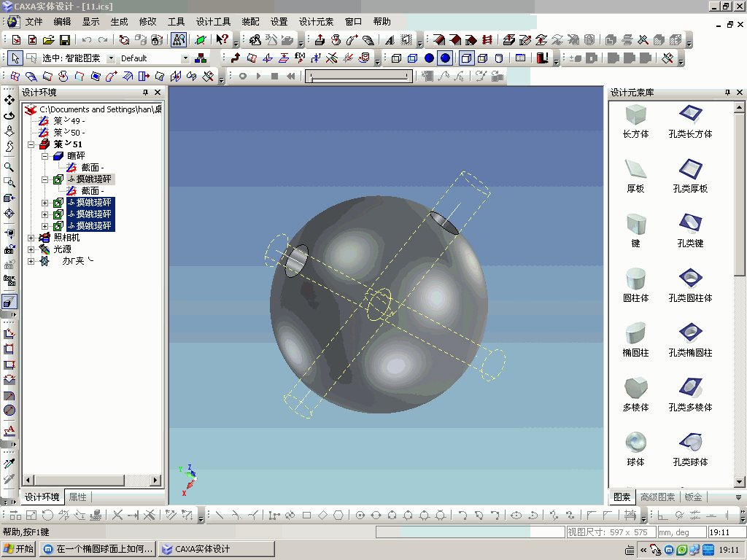Collapse the 51 part tree node

pos(31,144)
